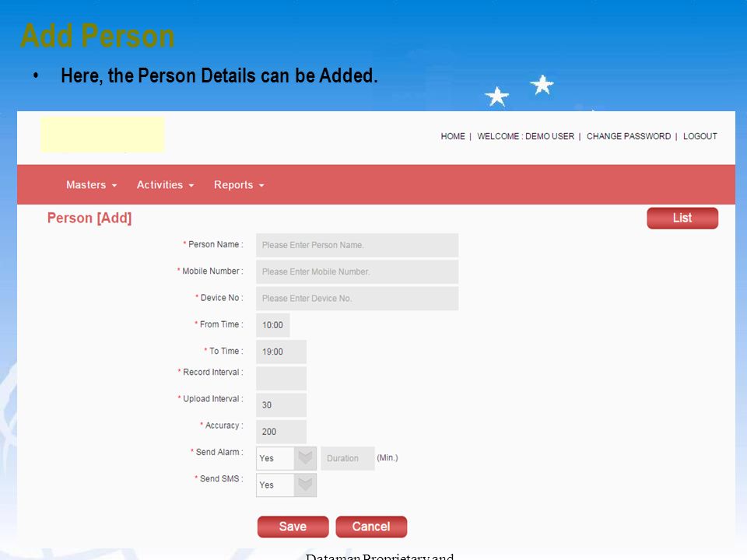Click the (Min.) unit text
Screen dimensions: 747x560
click(388, 457)
